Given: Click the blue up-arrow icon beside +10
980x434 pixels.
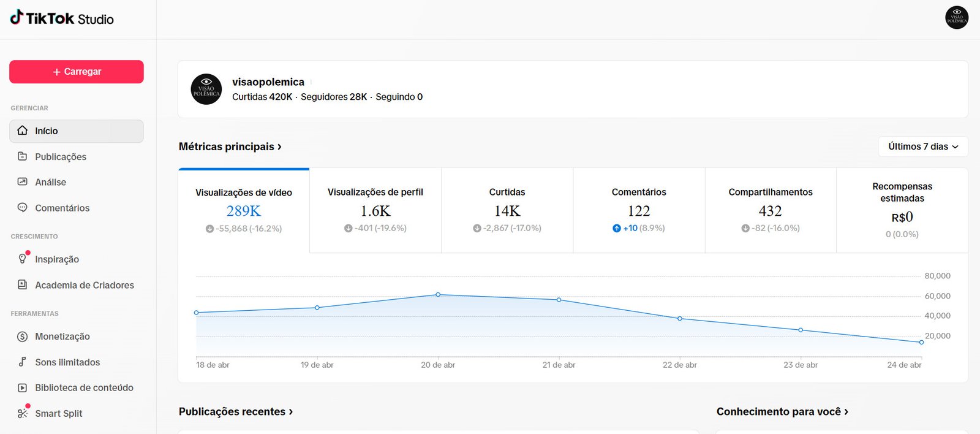Looking at the screenshot, I should (617, 228).
